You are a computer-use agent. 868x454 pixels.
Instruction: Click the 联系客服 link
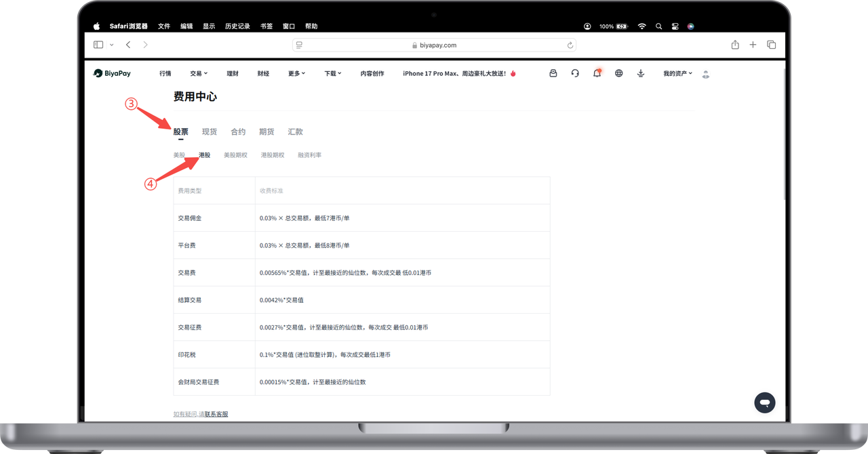[x=216, y=414]
